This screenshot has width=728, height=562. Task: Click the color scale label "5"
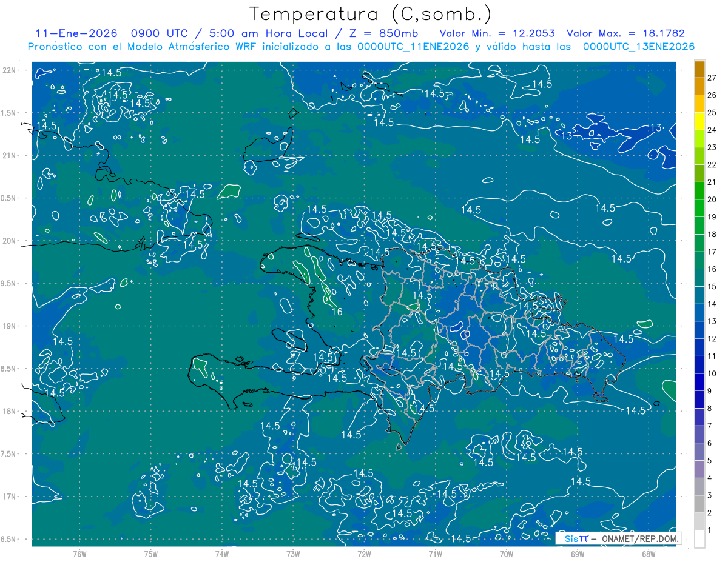[x=710, y=461]
